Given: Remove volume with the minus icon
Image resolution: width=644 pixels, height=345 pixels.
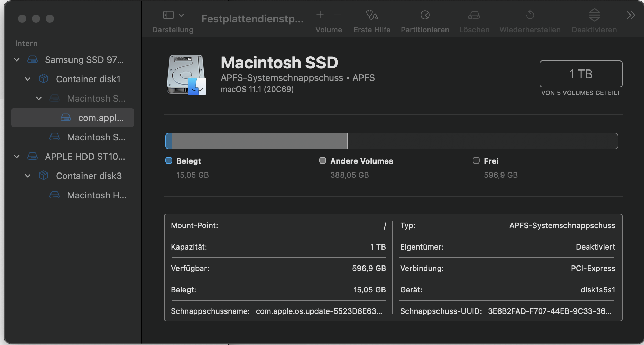Looking at the screenshot, I should point(338,15).
